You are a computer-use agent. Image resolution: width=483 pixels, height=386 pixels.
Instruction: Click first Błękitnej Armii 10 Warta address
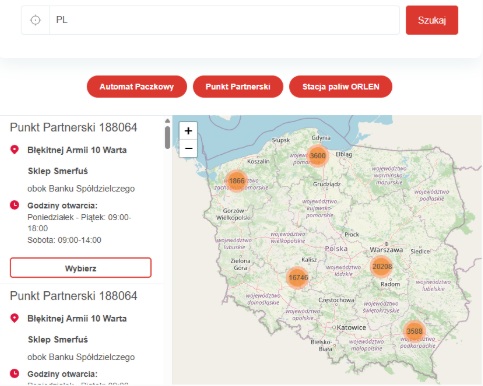tap(77, 150)
